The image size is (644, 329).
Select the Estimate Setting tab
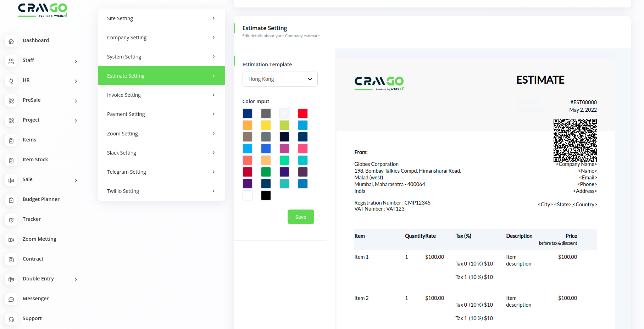162,76
